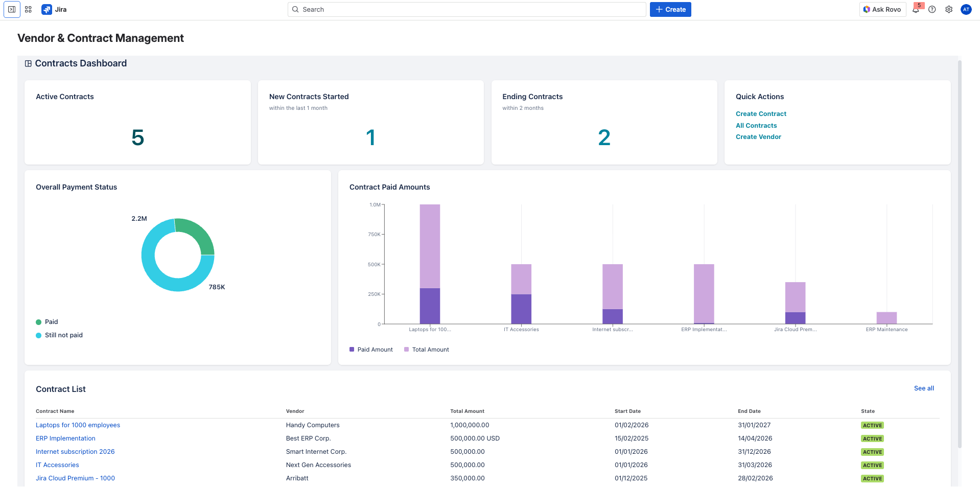This screenshot has height=487, width=980.
Task: Click the Handy Computers vendor cell
Action: click(313, 425)
